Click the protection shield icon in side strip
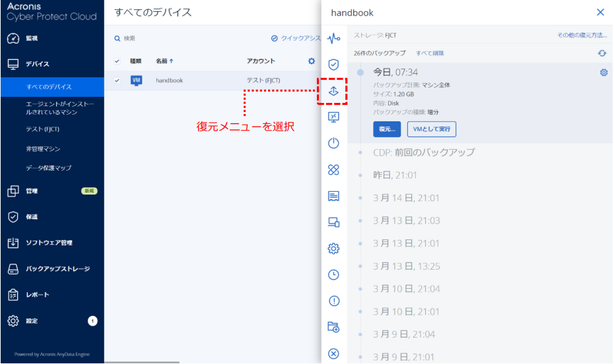This screenshot has width=614, height=364. click(333, 65)
